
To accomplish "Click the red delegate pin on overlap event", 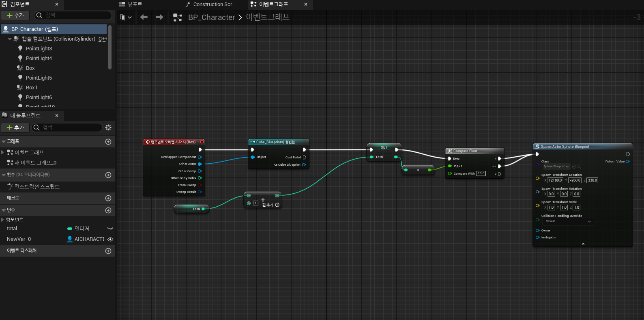I will 202,142.
